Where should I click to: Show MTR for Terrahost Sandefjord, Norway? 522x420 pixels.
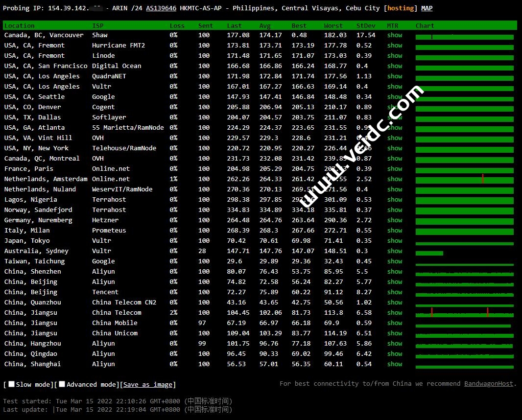click(x=395, y=210)
